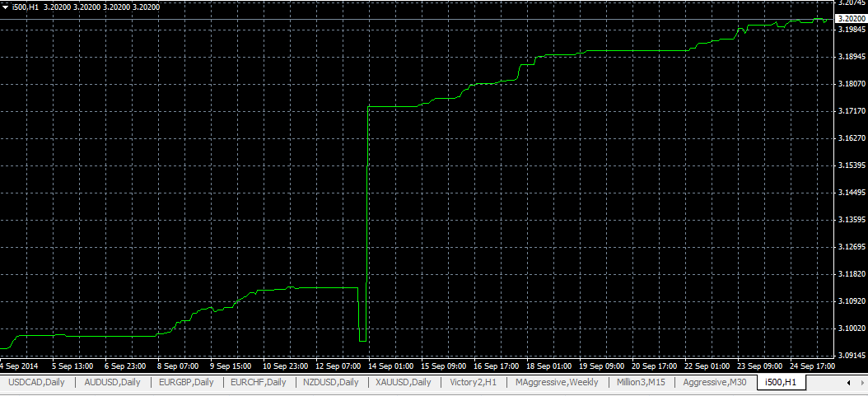
Task: Click the 3.18945 price axis label
Action: tap(852, 57)
